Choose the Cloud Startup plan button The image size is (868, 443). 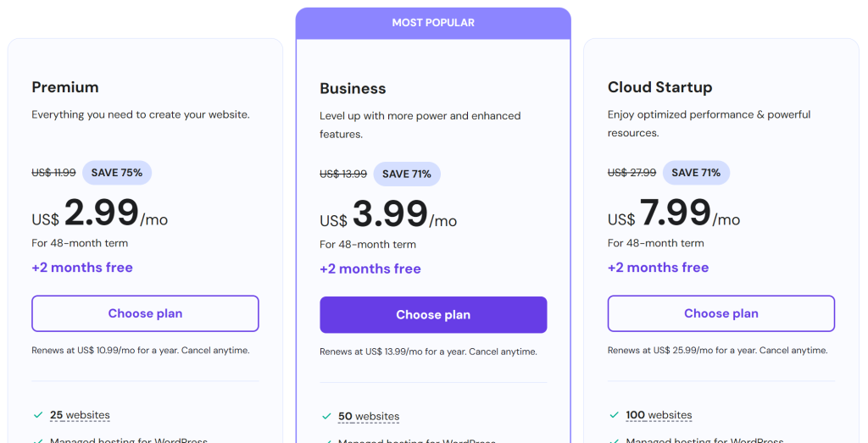point(721,313)
